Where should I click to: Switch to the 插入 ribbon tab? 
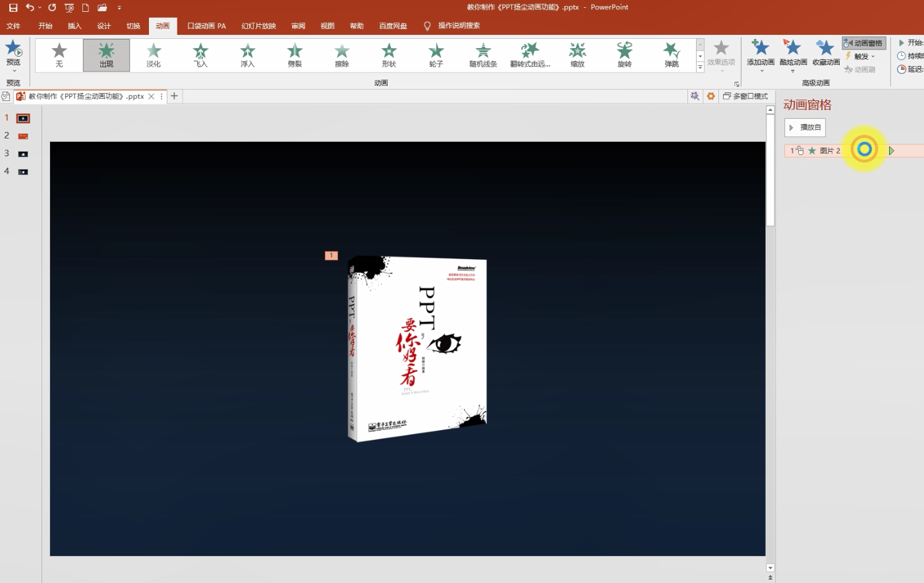point(74,26)
